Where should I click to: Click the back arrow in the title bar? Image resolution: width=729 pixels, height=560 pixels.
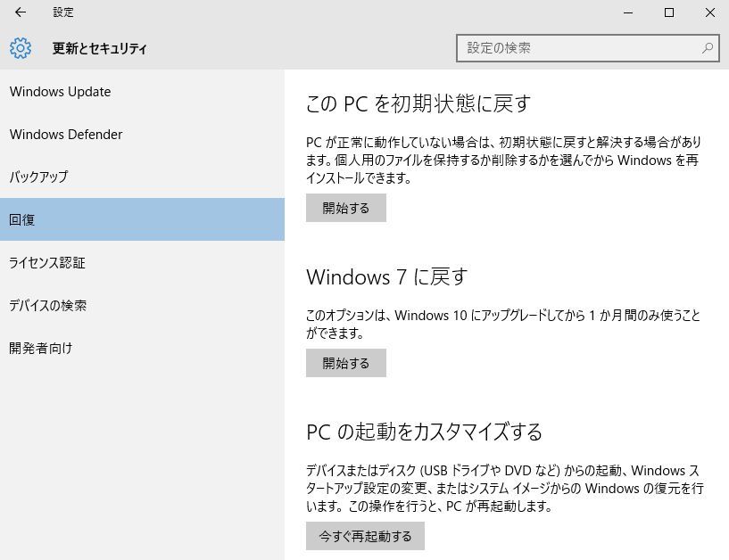point(21,12)
